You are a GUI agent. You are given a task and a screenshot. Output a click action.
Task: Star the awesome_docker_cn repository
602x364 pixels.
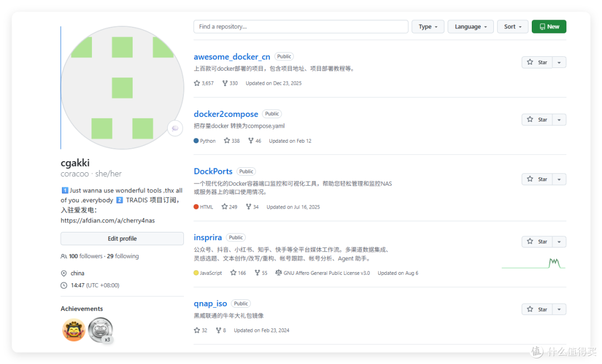[537, 62]
